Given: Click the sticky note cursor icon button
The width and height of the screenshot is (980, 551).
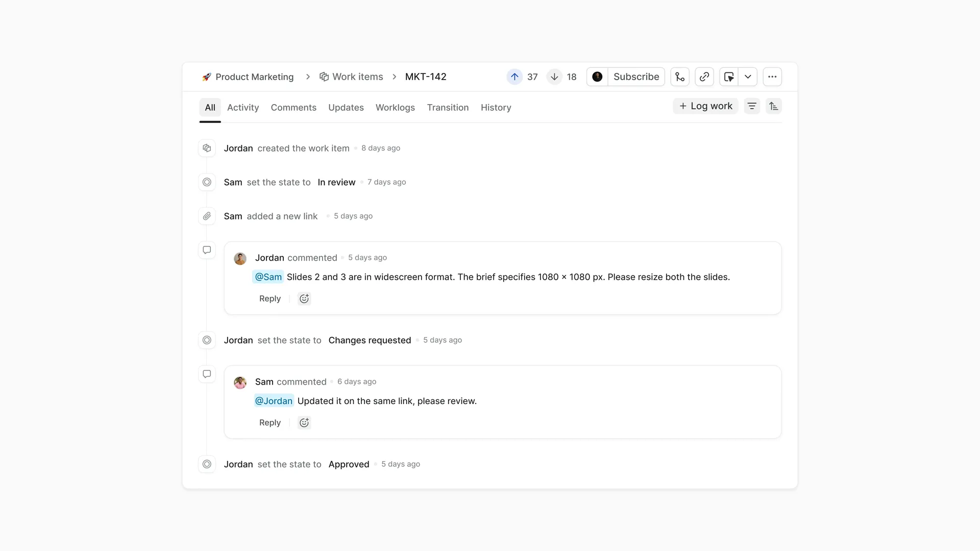Looking at the screenshot, I should click(x=729, y=77).
